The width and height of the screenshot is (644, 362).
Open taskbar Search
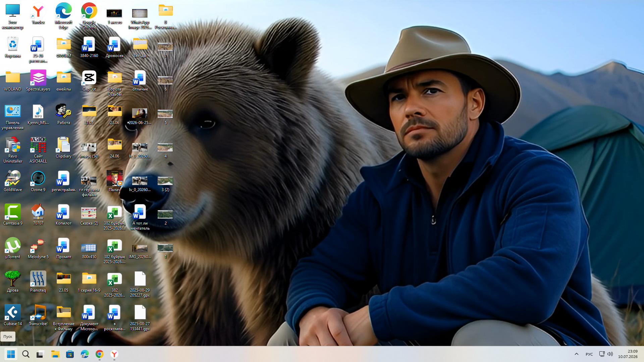coord(26,354)
